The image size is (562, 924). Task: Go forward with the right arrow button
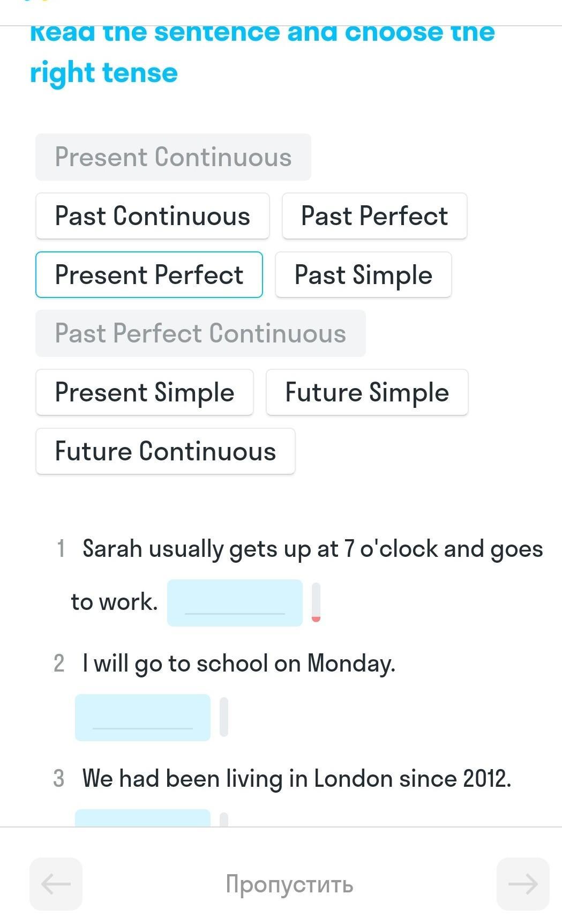pyautogui.click(x=523, y=884)
